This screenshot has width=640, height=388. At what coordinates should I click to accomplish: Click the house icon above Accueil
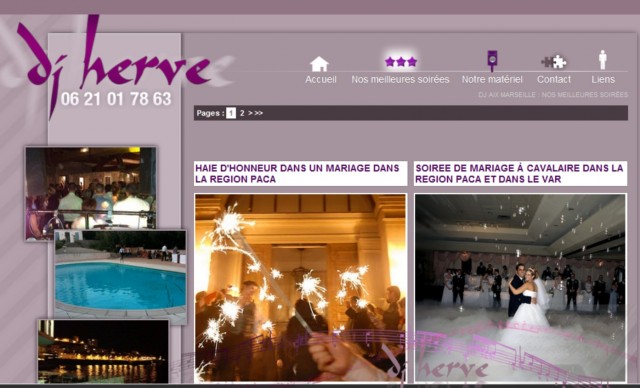pos(319,64)
